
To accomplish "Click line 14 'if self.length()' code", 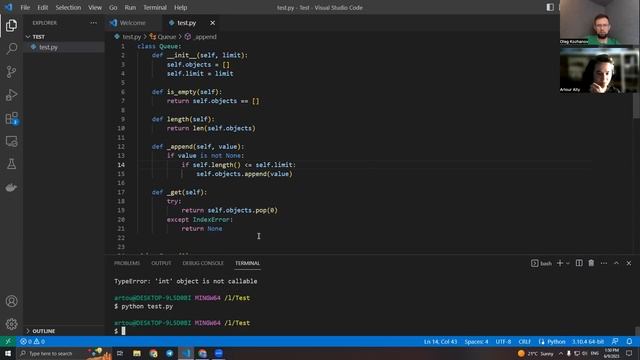I will (x=238, y=165).
